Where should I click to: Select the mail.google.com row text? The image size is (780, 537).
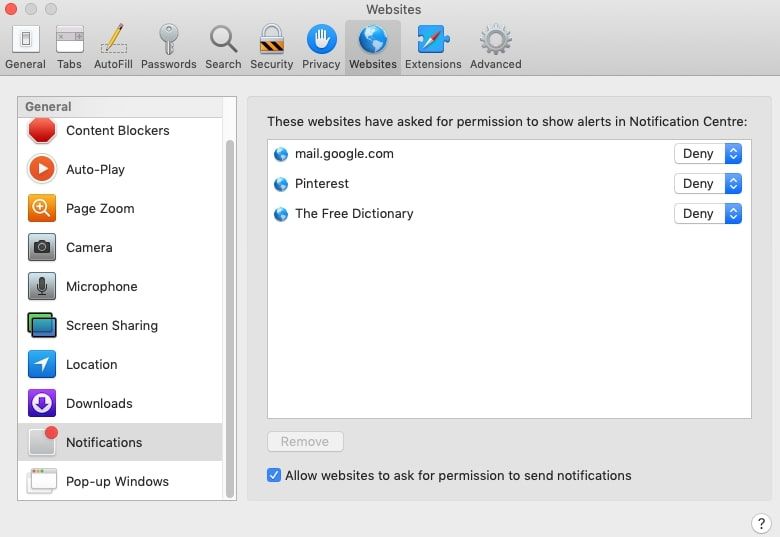point(344,154)
